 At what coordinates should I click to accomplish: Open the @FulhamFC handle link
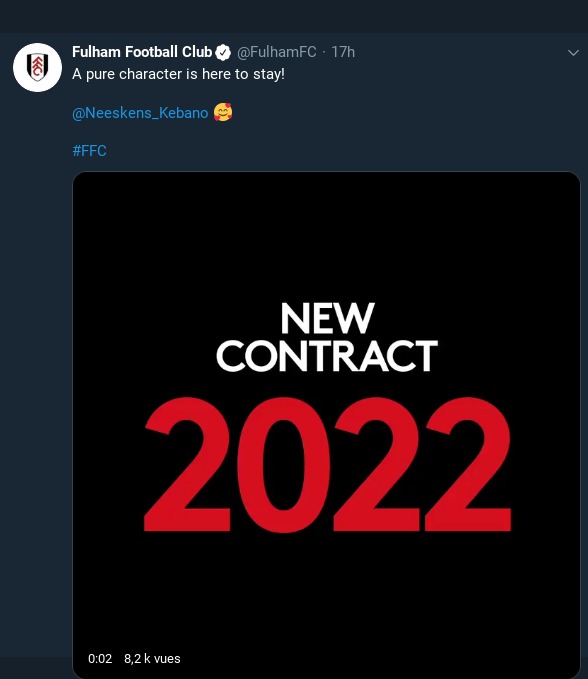(276, 52)
